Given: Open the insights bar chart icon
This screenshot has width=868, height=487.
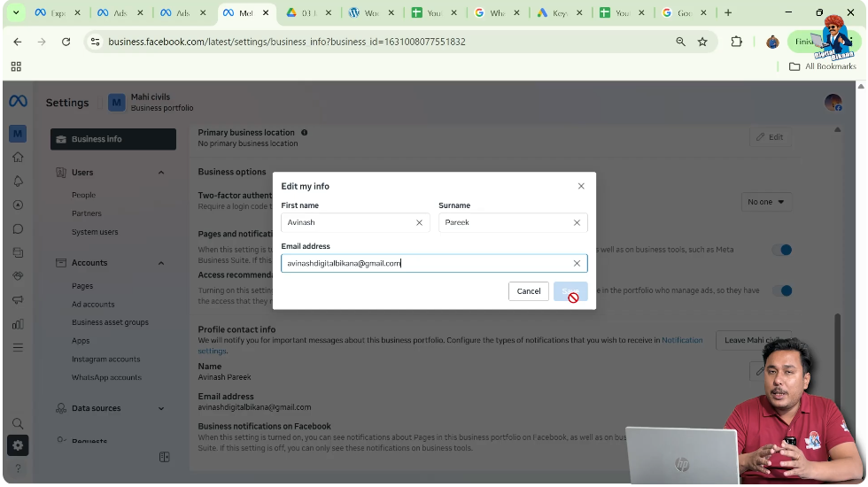Looking at the screenshot, I should point(18,324).
